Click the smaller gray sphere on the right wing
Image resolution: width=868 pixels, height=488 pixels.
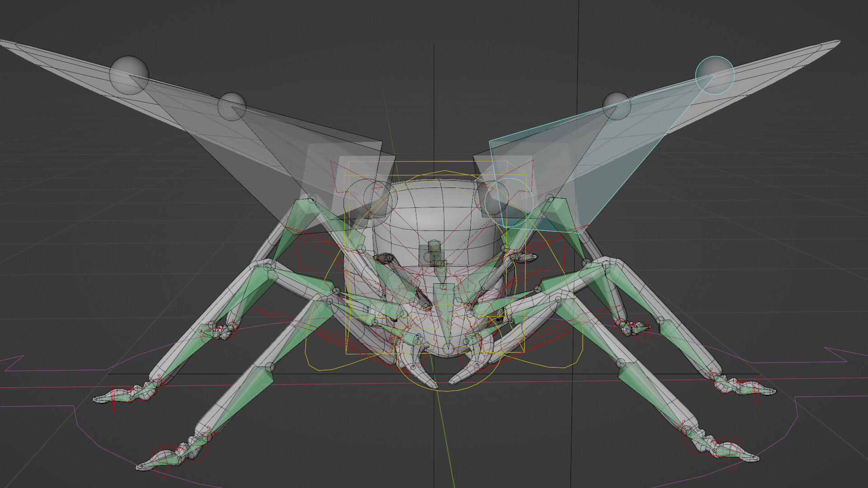pyautogui.click(x=617, y=106)
